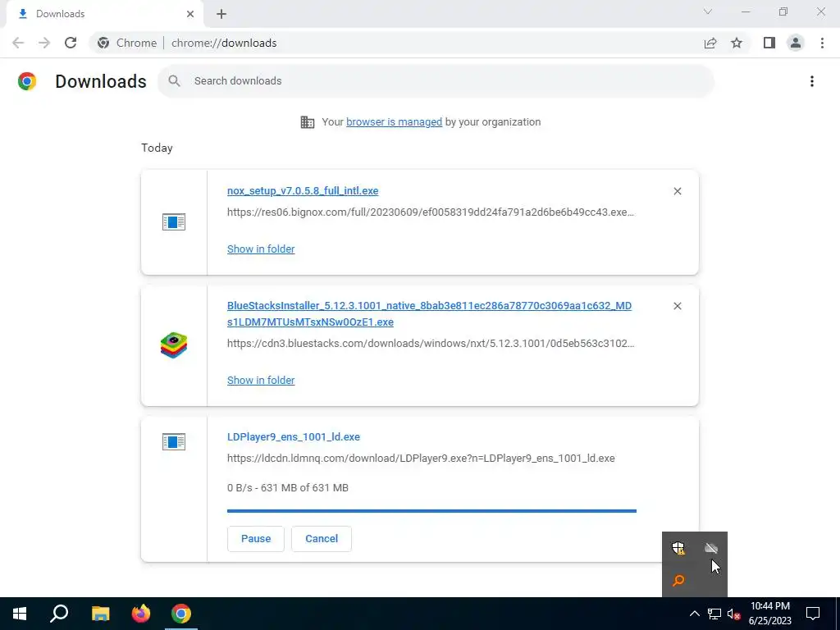
Task: Open the clock showing 10:44 PM
Action: 769,614
